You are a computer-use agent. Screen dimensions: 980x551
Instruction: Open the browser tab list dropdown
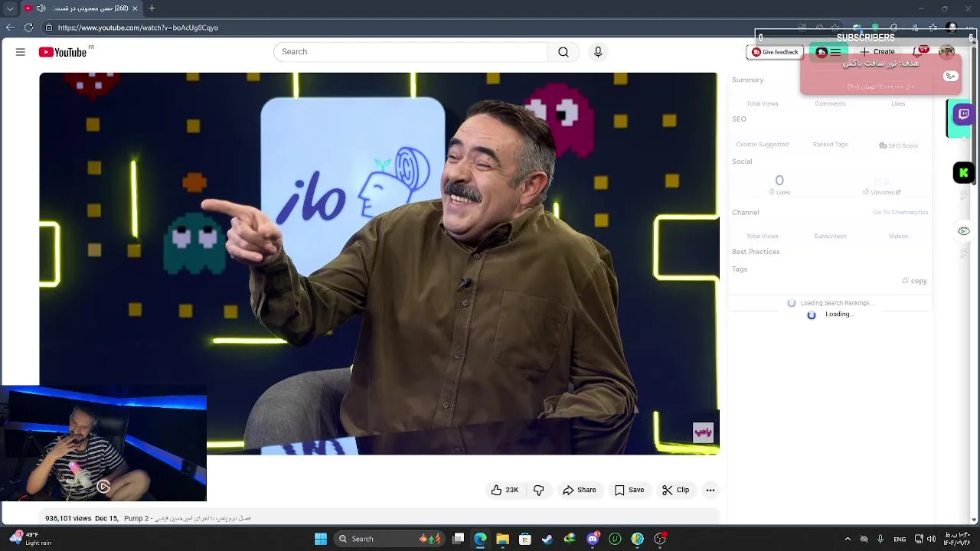[10, 8]
